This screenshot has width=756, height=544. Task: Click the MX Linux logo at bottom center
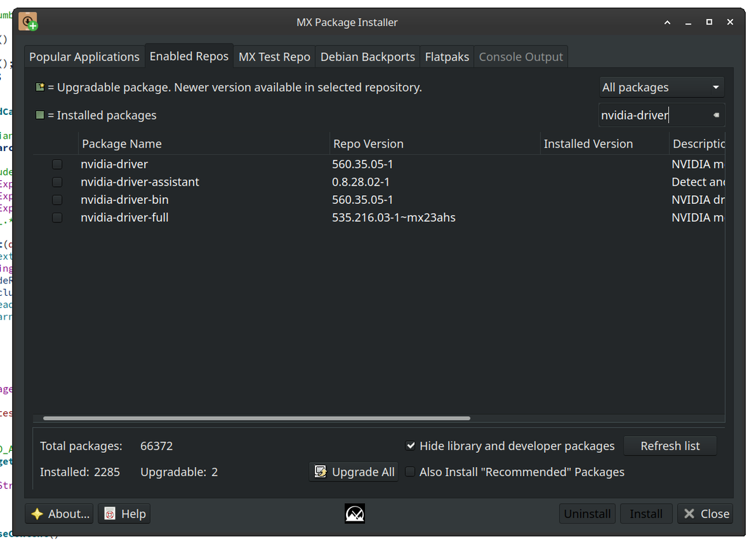[354, 513]
